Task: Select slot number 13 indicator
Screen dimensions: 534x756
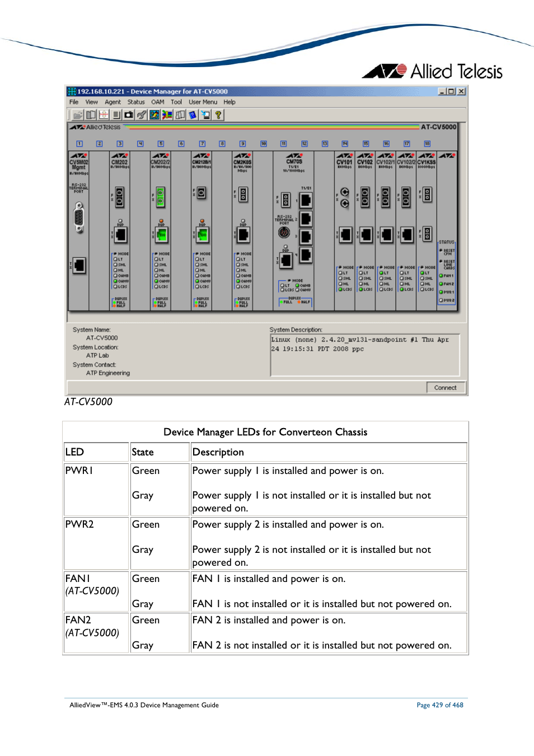Action: point(325,144)
